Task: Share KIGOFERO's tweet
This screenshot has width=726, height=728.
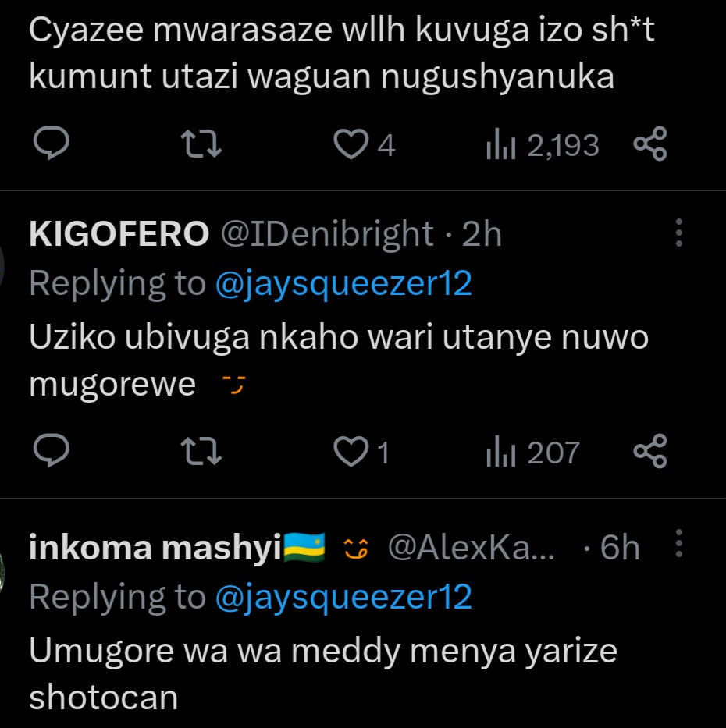Action: (x=649, y=452)
